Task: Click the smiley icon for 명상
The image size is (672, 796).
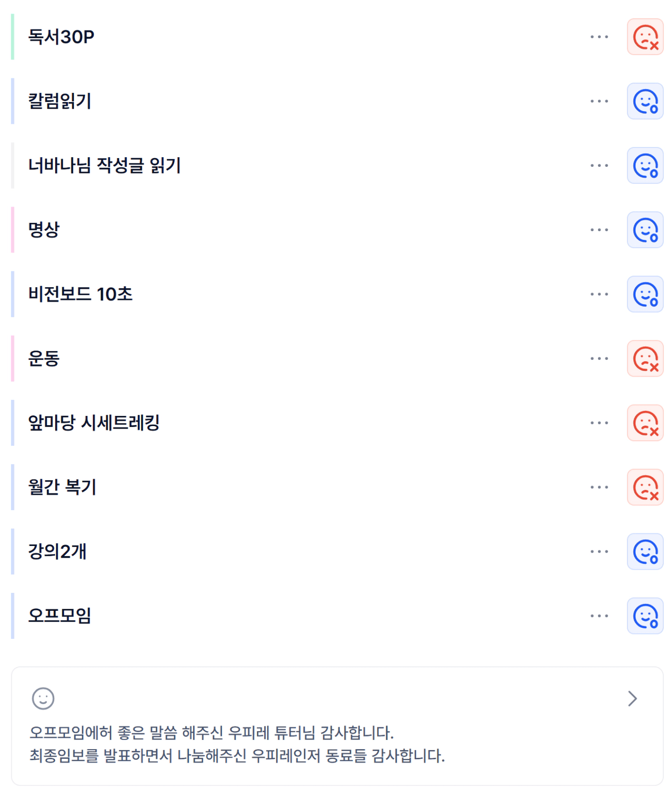Action: point(645,230)
